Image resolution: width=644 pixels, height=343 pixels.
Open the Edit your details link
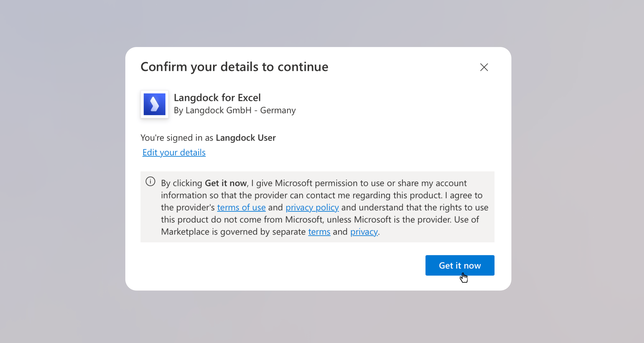pos(174,152)
